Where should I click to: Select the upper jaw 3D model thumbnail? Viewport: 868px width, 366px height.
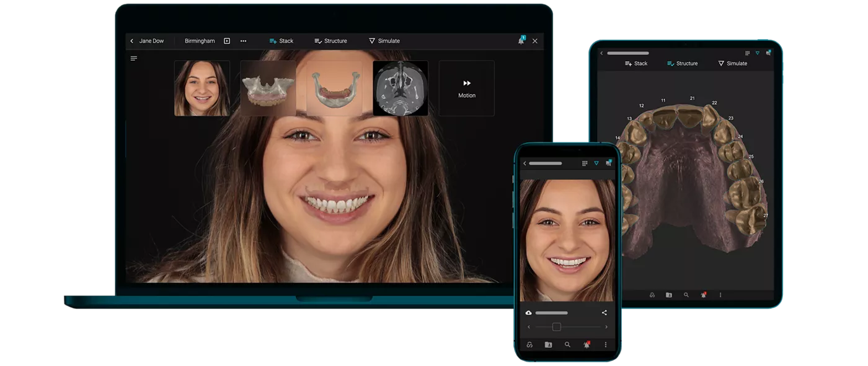268,88
